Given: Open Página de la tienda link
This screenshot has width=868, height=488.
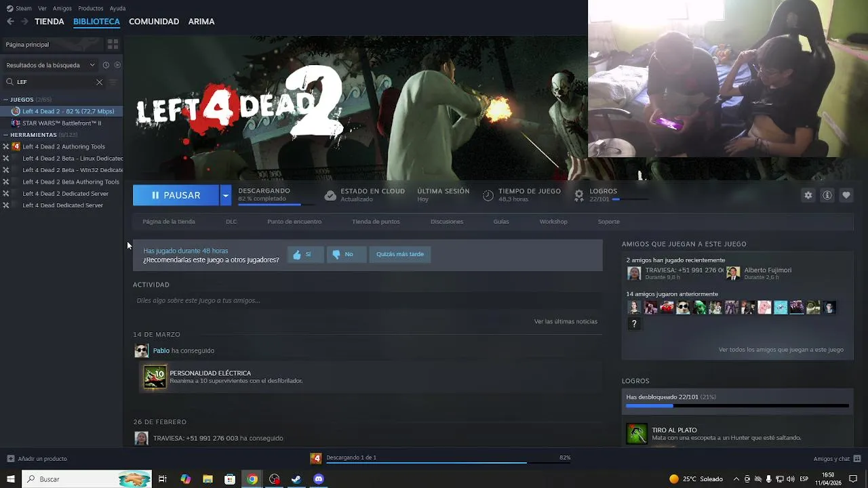Looking at the screenshot, I should [169, 222].
